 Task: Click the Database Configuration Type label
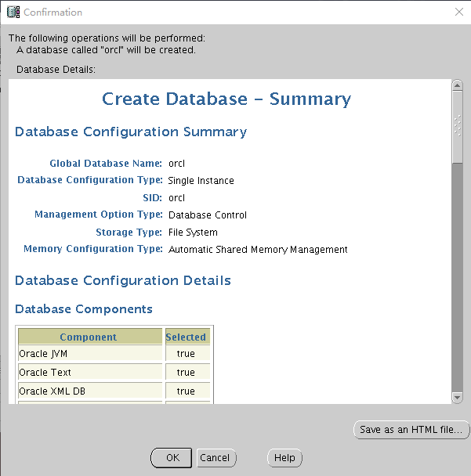(90, 180)
